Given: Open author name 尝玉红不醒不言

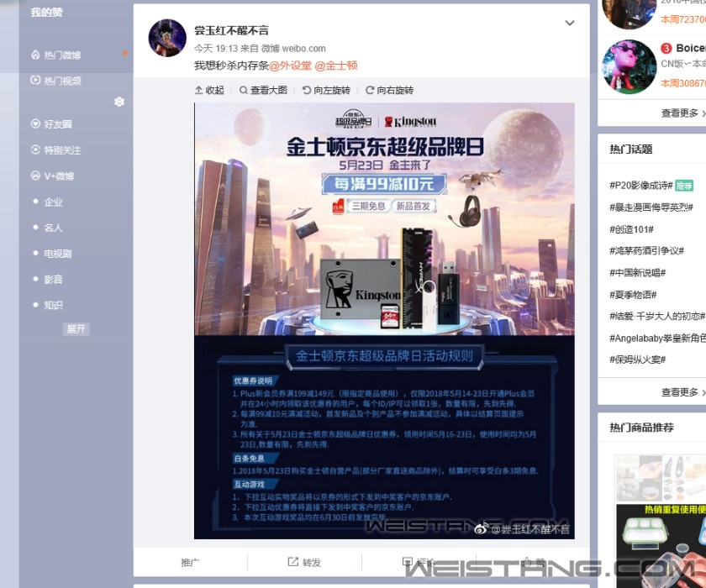Looking at the screenshot, I should point(231,30).
